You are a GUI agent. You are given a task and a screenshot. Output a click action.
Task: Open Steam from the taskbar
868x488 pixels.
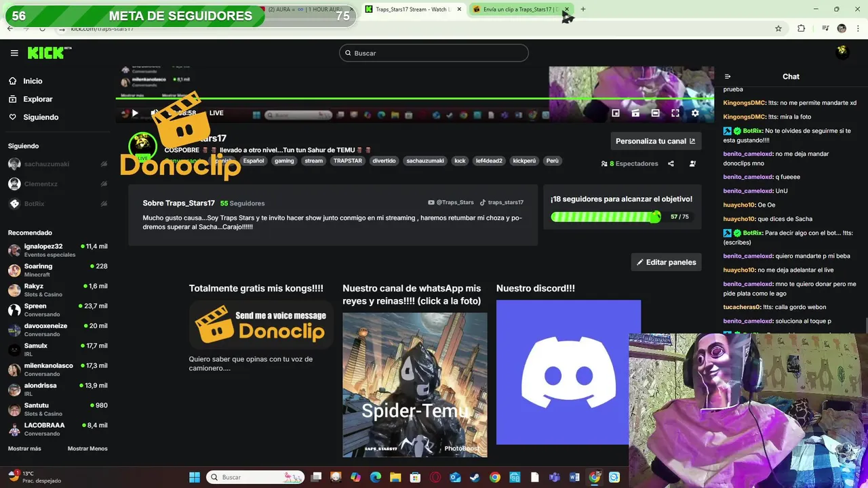(475, 477)
